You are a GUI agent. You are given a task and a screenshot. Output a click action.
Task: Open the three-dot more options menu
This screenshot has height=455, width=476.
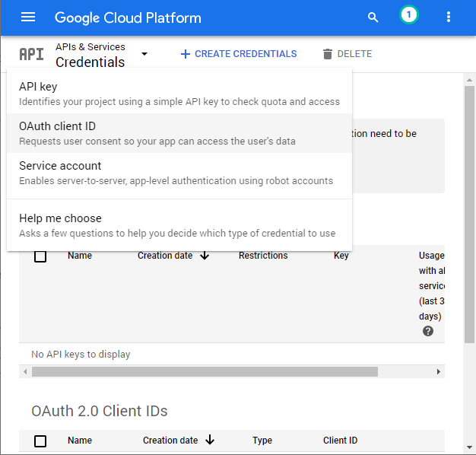[x=449, y=17]
